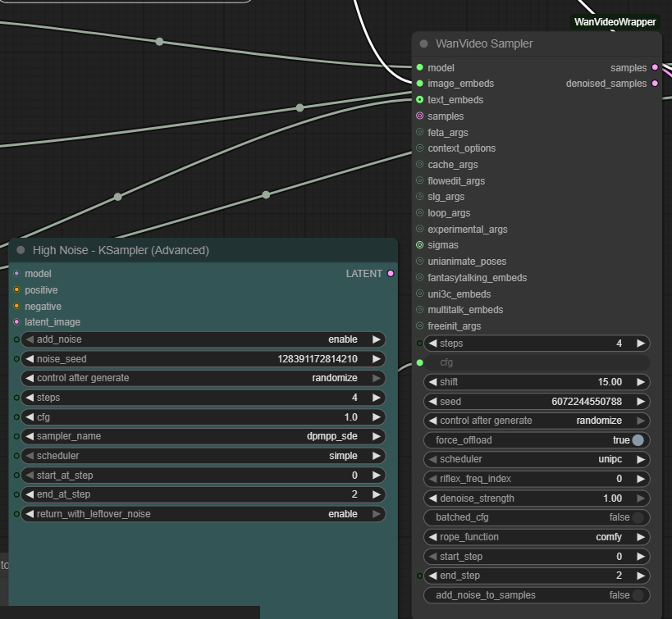Click the noise_seed value 128391172814210
The width and height of the screenshot is (672, 619).
318,359
